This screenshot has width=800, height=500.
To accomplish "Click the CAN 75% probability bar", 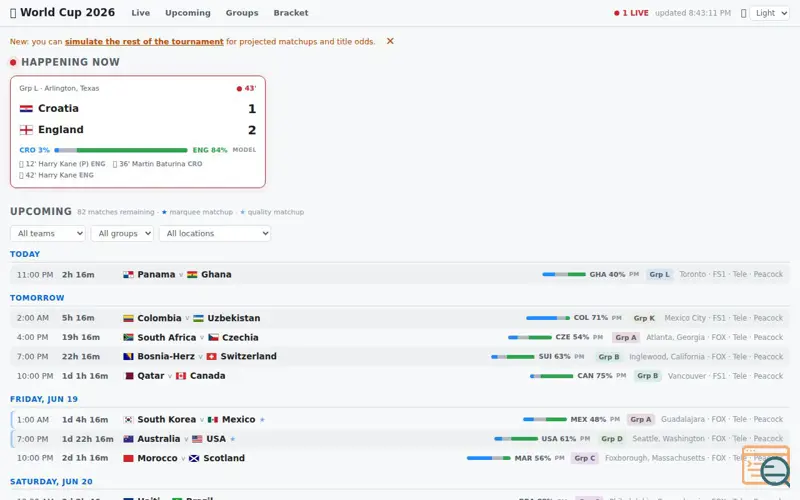I will click(x=552, y=376).
